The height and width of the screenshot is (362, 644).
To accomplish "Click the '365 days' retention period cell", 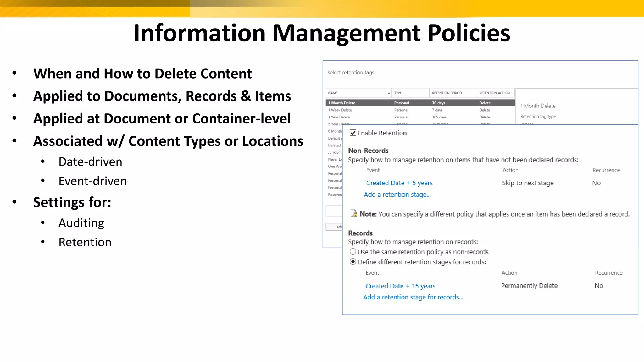I will coord(439,117).
